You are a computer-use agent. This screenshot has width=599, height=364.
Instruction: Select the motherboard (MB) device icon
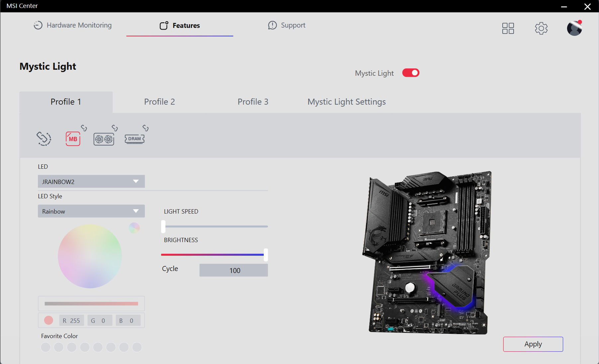click(72, 139)
